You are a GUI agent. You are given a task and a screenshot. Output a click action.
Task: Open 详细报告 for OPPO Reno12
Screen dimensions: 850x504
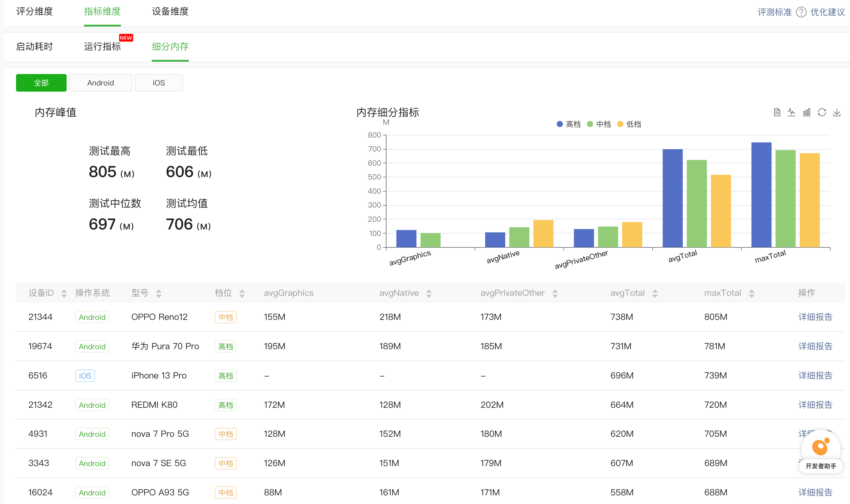click(x=815, y=317)
